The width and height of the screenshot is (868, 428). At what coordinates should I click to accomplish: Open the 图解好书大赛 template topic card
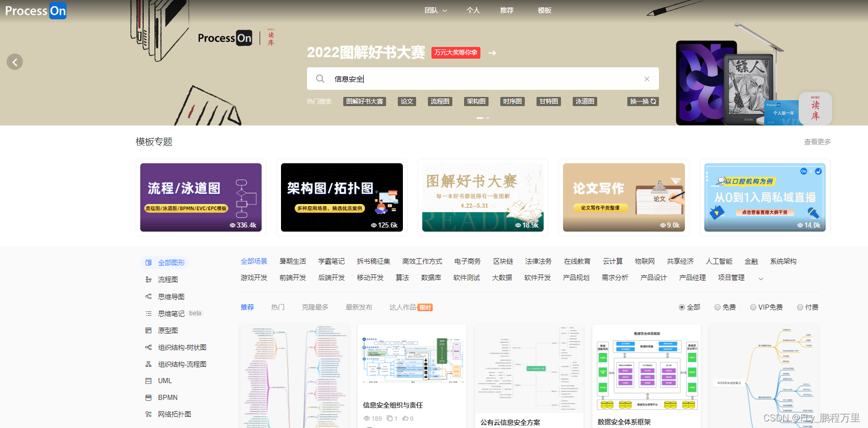483,197
